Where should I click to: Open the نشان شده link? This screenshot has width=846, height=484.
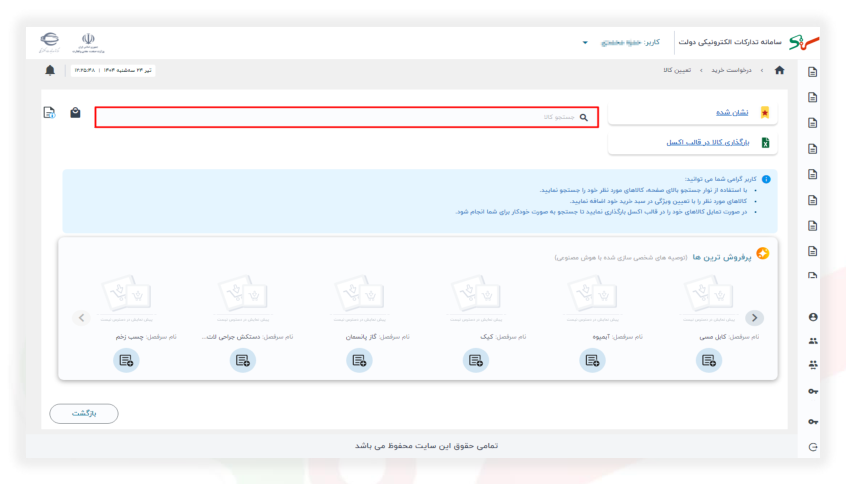732,112
